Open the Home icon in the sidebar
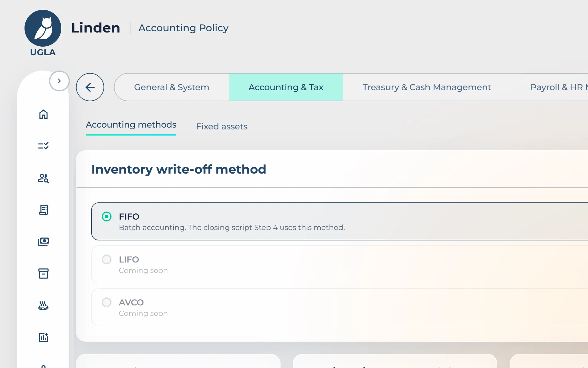588x368 pixels. 43,114
